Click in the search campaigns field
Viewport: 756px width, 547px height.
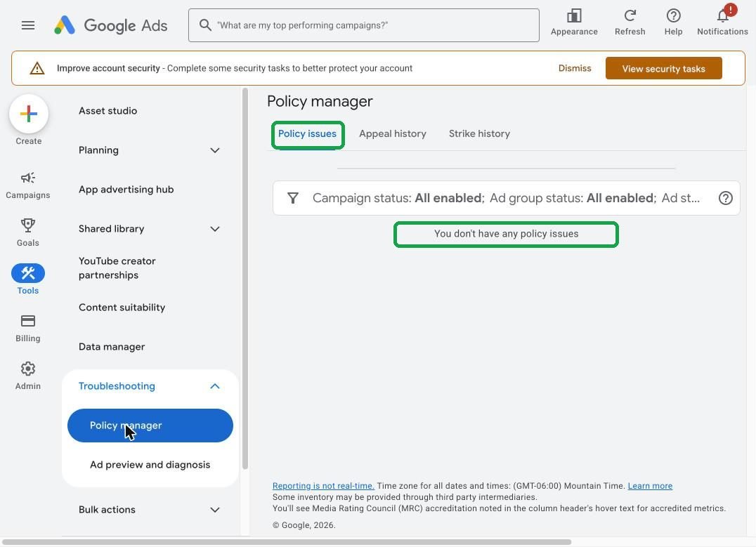363,25
